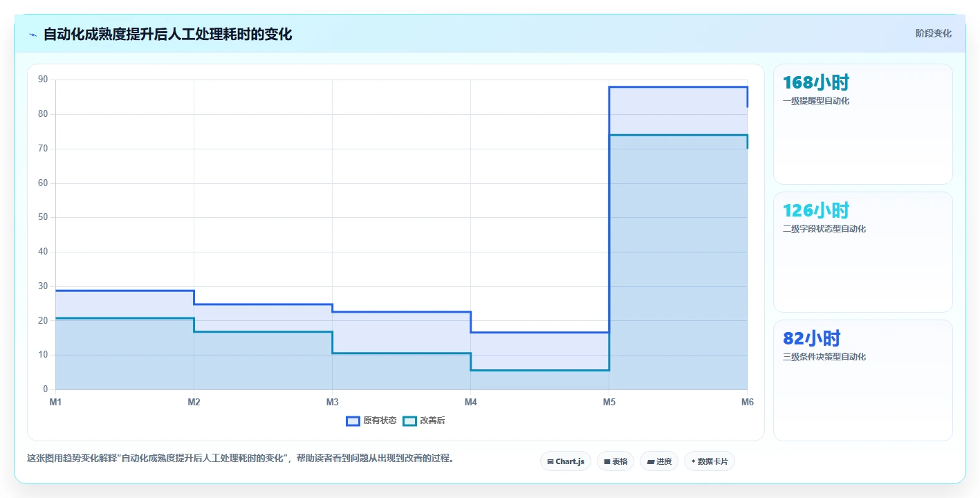980x498 pixels.
Task: Click the M2 axis label
Action: [194, 402]
